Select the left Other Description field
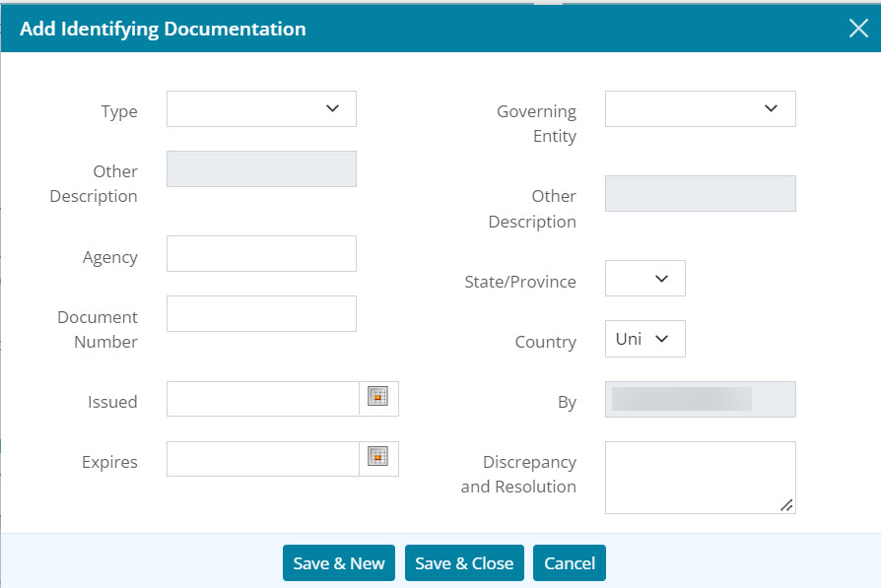 [x=261, y=168]
